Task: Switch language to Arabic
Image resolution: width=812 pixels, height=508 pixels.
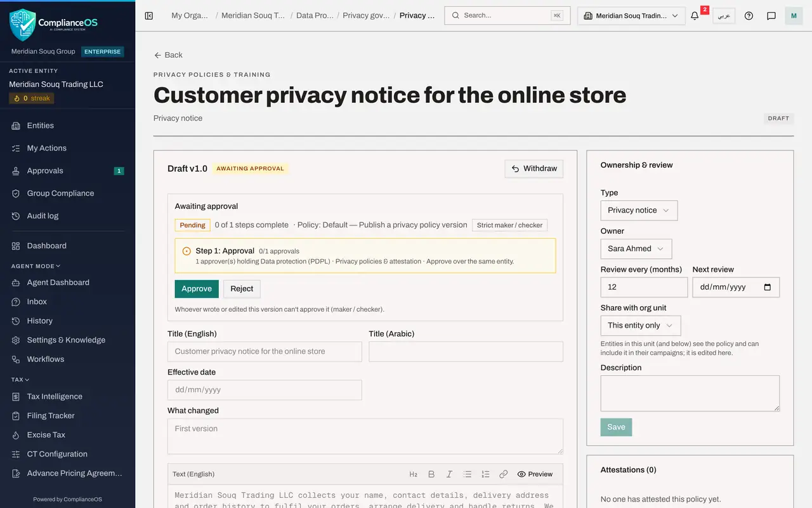Action: pos(724,16)
